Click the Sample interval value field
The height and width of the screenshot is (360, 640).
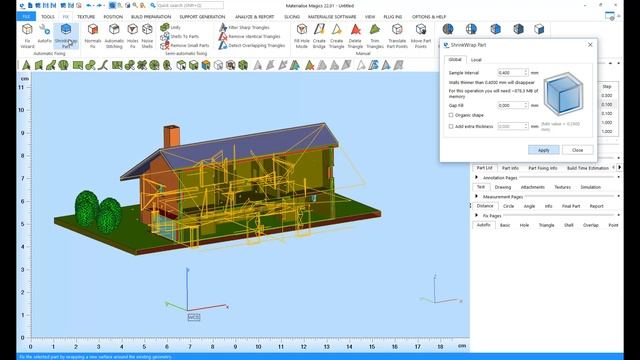pyautogui.click(x=510, y=73)
